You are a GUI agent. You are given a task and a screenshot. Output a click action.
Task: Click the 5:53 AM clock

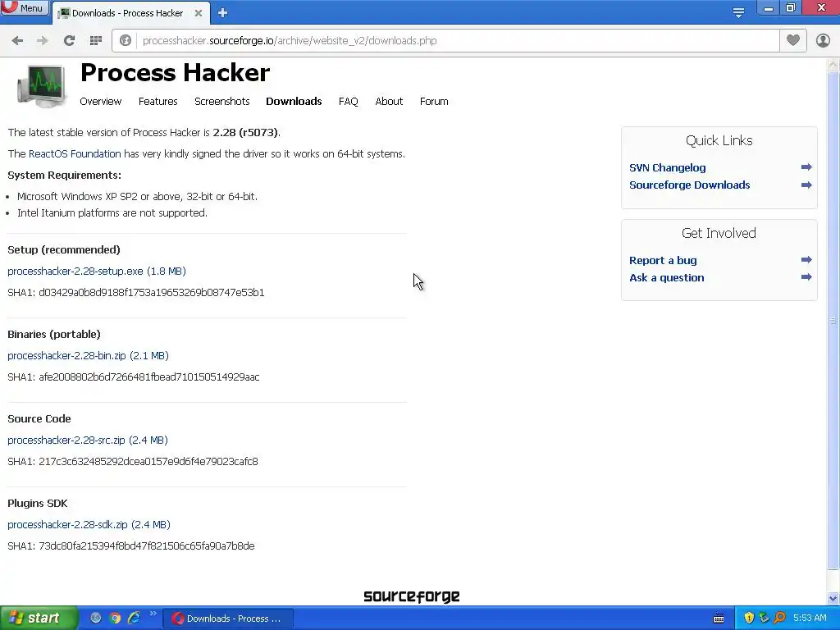click(x=810, y=618)
